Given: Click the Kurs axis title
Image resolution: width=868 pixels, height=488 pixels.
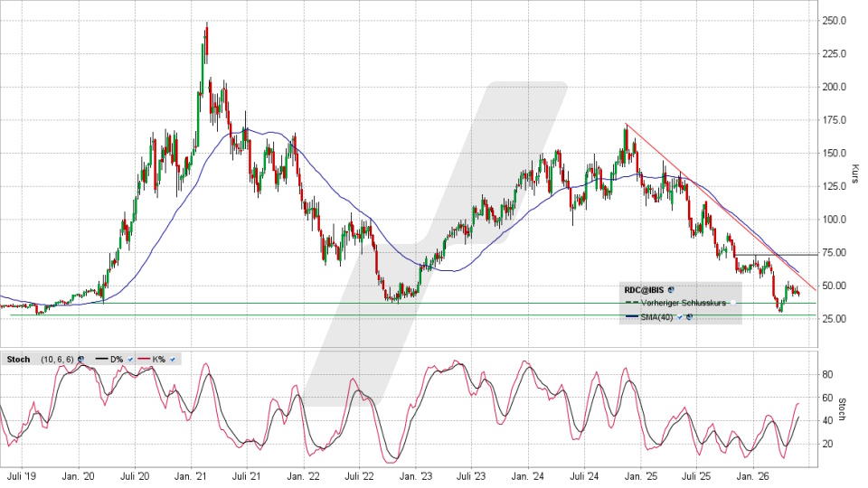Looking at the screenshot, I should pos(854,174).
